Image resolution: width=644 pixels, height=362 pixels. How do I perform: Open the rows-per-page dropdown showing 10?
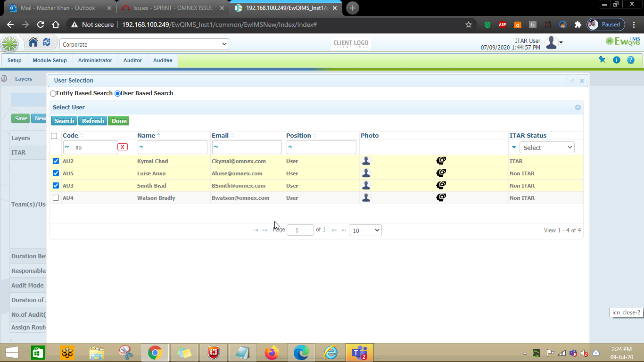(365, 230)
